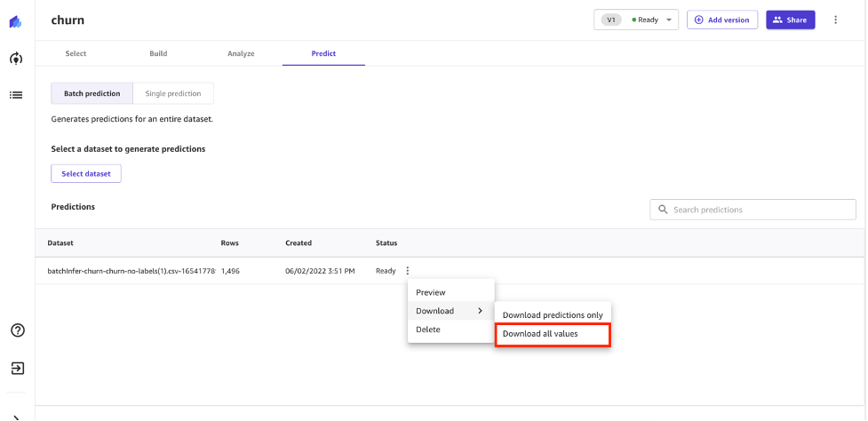Click the Created column header

point(299,242)
